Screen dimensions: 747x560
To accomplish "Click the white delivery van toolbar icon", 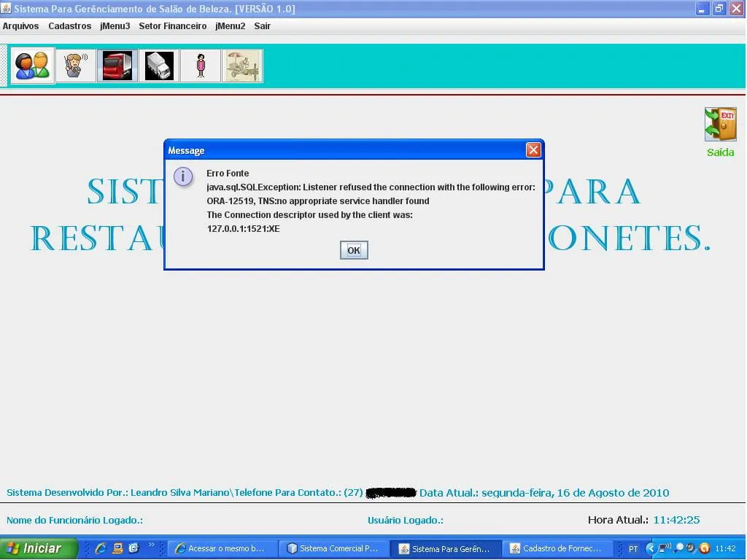I will point(159,66).
